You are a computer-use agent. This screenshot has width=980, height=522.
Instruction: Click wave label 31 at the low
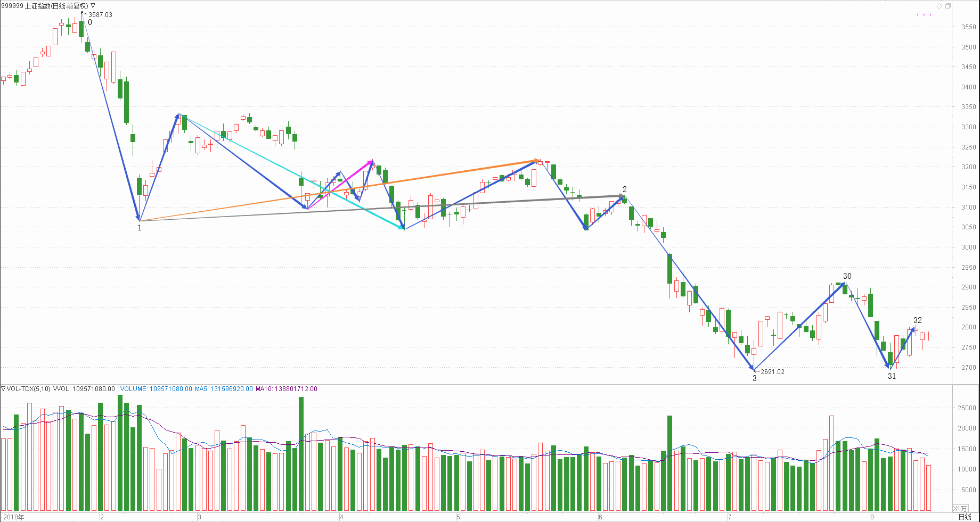(892, 376)
